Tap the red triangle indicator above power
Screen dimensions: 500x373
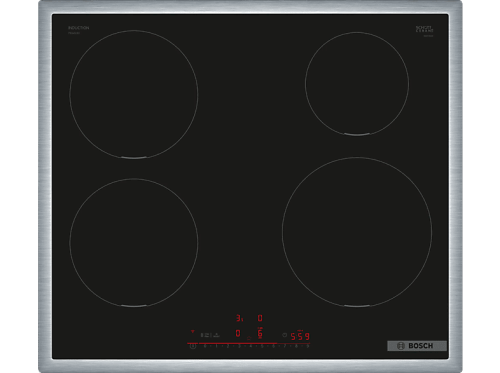193,331
